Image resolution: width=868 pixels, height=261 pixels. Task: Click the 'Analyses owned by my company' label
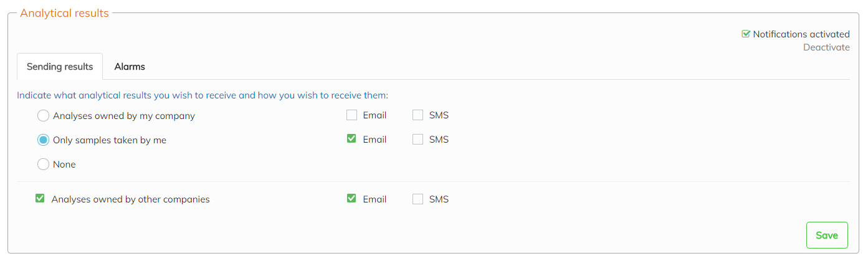[x=124, y=116]
